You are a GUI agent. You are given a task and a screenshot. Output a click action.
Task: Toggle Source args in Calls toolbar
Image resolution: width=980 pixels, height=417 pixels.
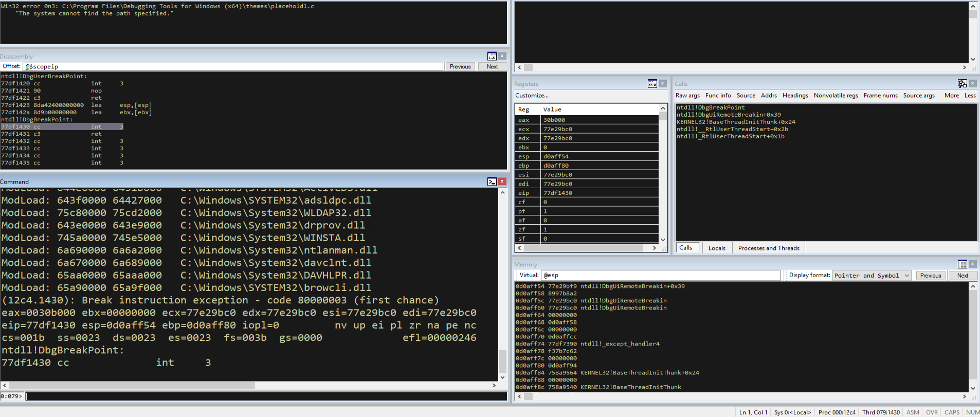919,95
